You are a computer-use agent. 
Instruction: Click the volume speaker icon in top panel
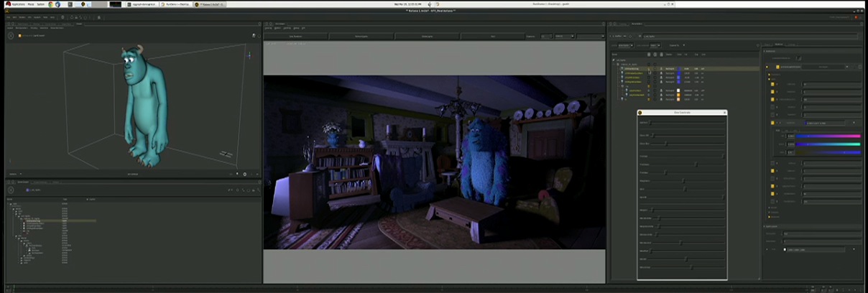pyautogui.click(x=429, y=4)
